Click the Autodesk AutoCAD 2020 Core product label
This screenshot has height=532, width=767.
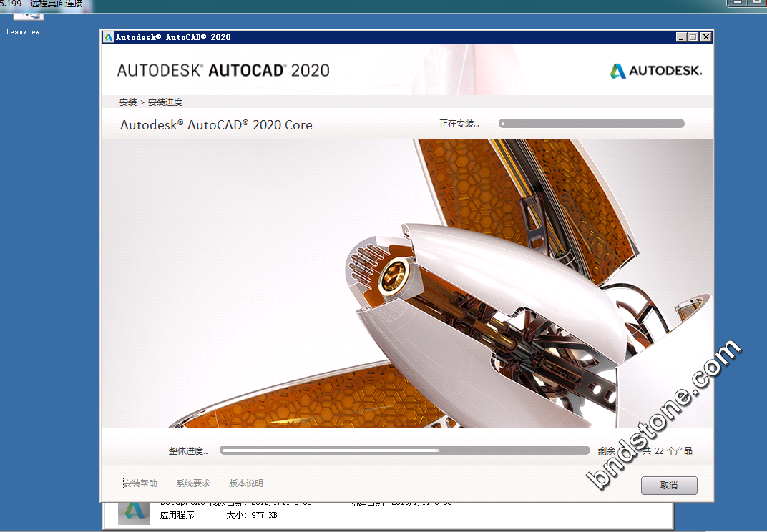[216, 124]
